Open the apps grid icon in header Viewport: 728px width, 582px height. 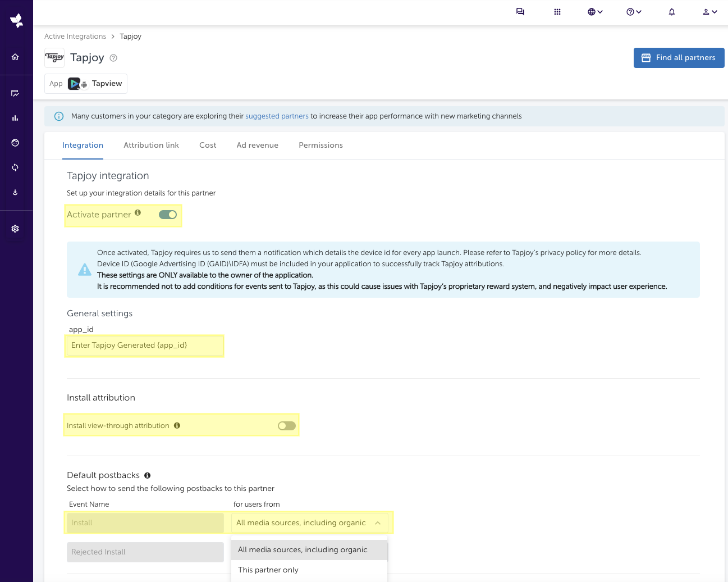(x=557, y=12)
